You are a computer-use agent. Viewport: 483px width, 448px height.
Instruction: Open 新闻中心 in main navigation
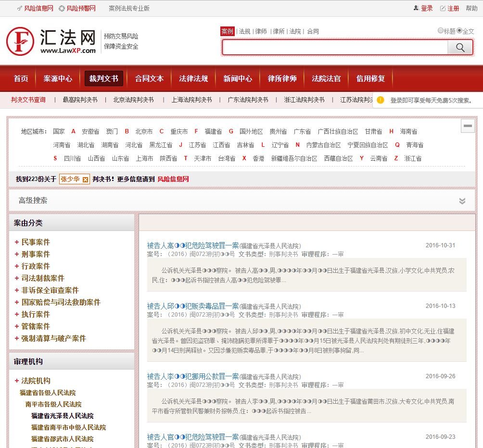(238, 78)
